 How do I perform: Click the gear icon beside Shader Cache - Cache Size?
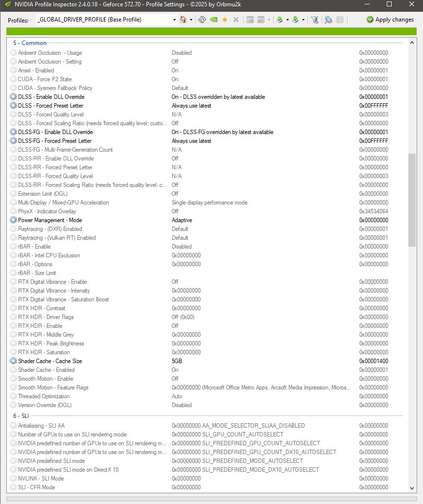coord(13,361)
